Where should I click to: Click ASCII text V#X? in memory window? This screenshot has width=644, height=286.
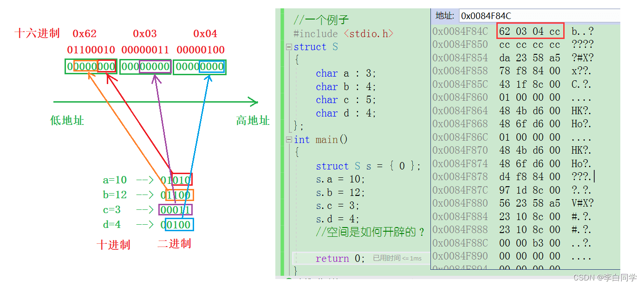tap(582, 203)
